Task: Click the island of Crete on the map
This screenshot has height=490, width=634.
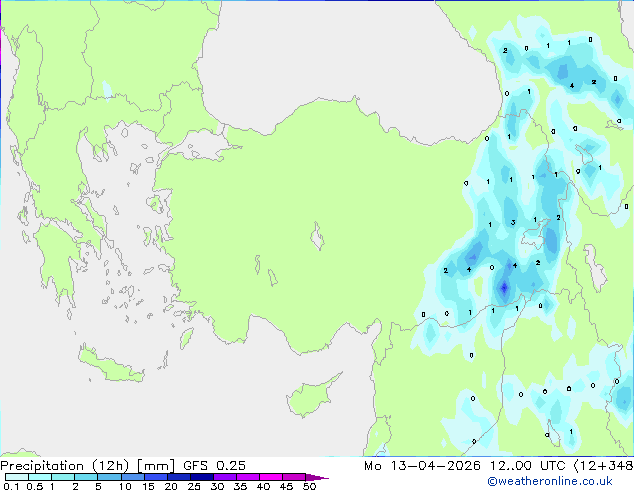Action: (x=110, y=365)
